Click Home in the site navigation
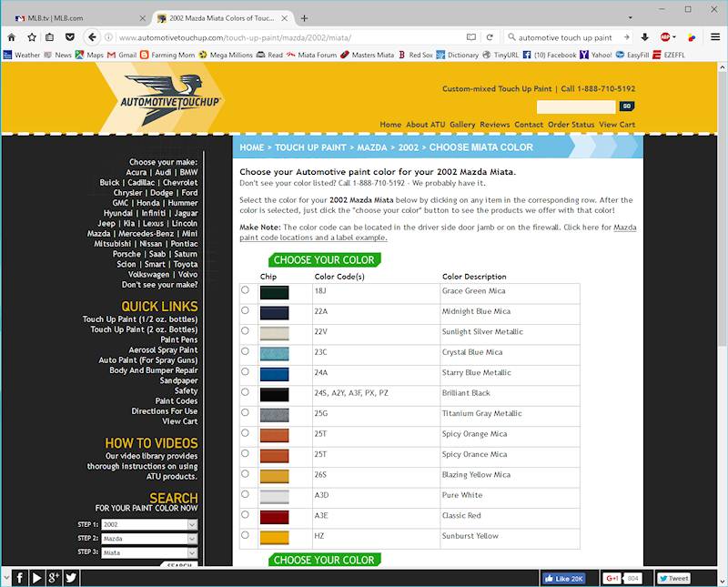This screenshot has height=587, width=728. click(x=390, y=125)
